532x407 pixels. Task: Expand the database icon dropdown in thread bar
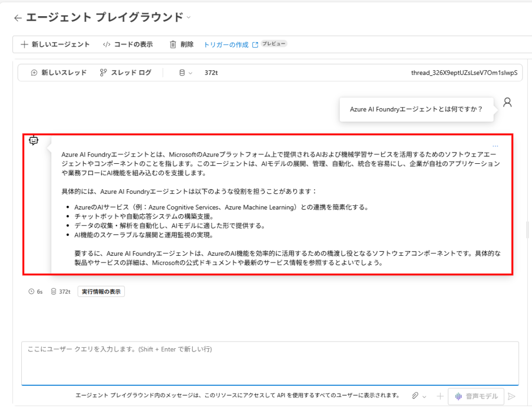185,73
